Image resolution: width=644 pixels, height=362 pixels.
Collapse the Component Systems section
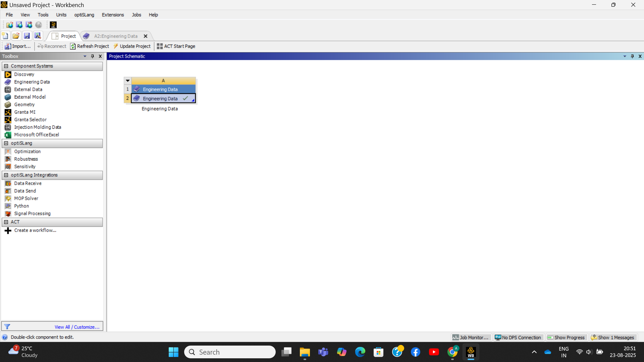(6, 66)
